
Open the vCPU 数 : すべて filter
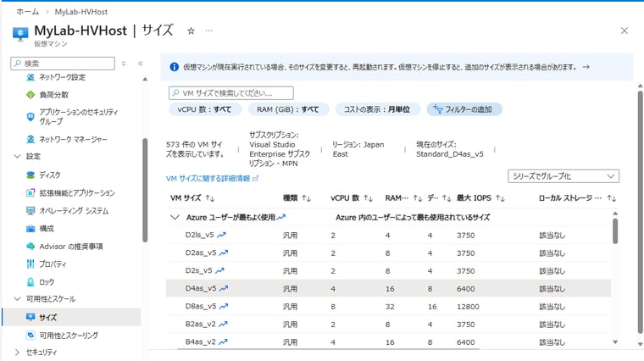pyautogui.click(x=204, y=109)
